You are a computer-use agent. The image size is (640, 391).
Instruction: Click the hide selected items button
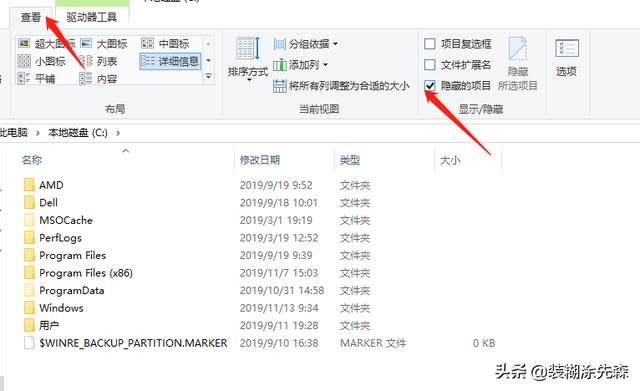pos(518,63)
